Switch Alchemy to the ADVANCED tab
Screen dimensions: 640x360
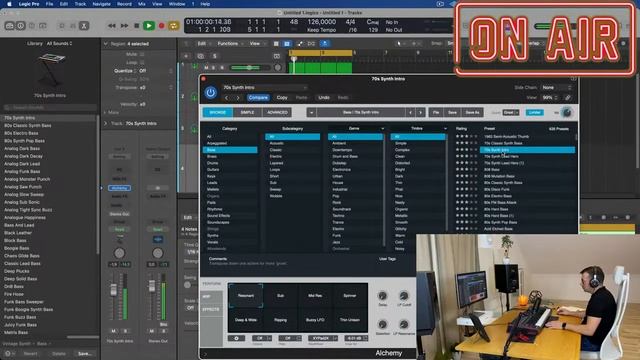(x=277, y=112)
